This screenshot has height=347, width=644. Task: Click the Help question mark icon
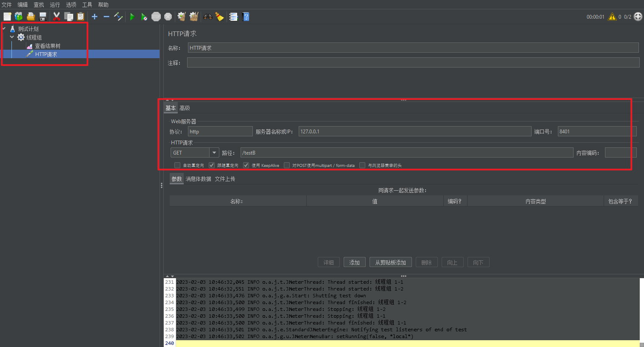click(246, 17)
